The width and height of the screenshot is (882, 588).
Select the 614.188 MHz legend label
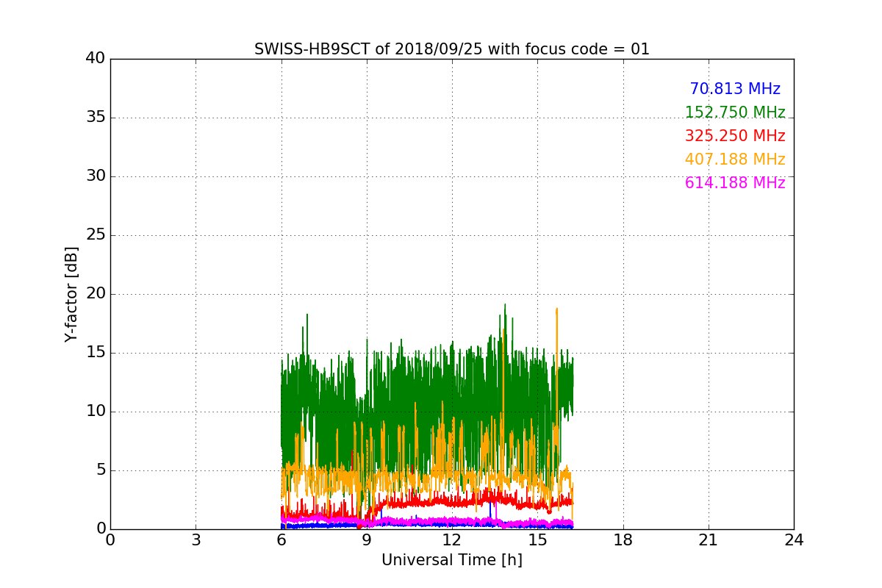pos(735,183)
